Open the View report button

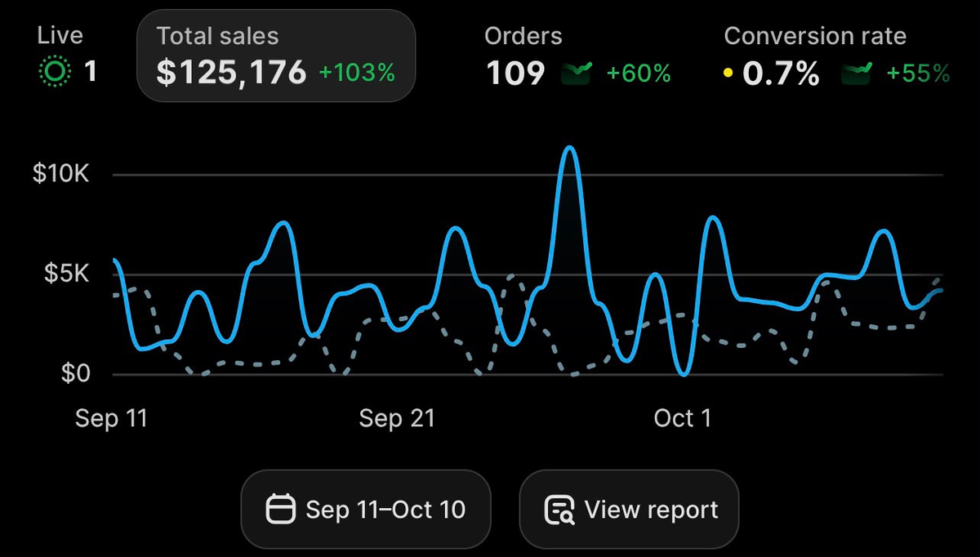tap(629, 510)
